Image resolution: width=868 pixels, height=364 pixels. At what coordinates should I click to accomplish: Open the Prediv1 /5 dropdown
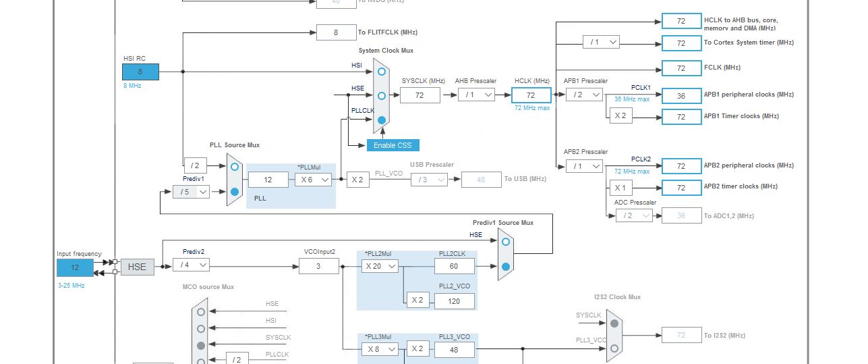click(x=191, y=192)
